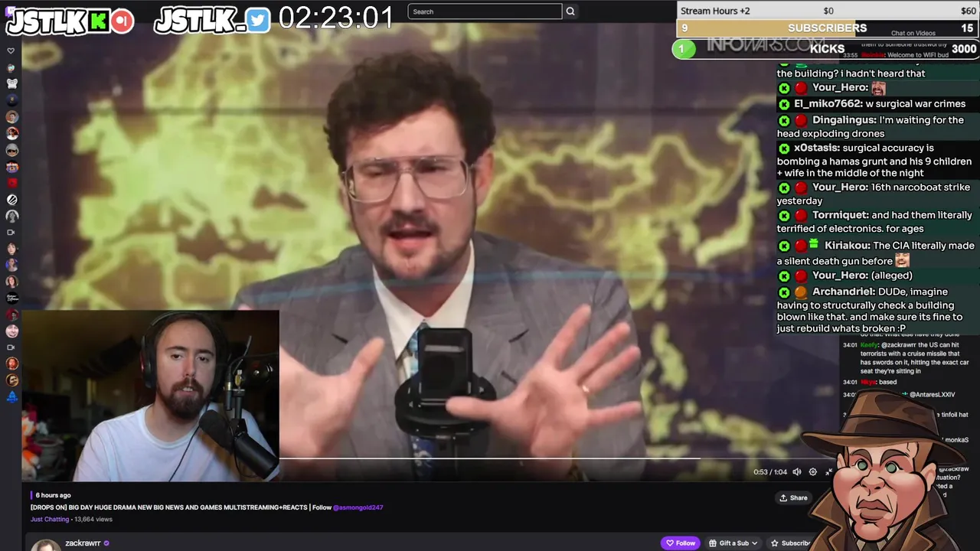Click the username Dingalingus in chat
Image resolution: width=980 pixels, height=551 pixels.
[844, 120]
